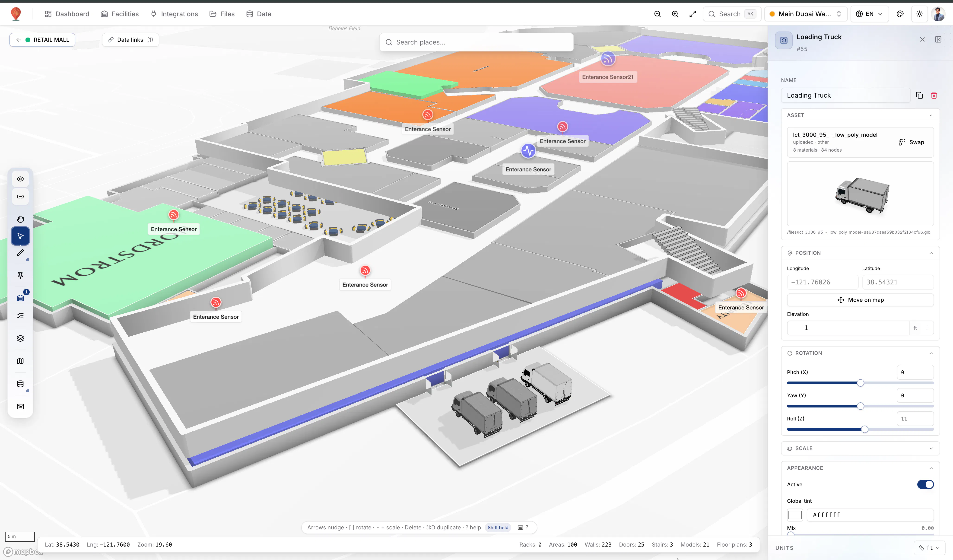Click the Enterance Sensor21 marker

coord(608,59)
